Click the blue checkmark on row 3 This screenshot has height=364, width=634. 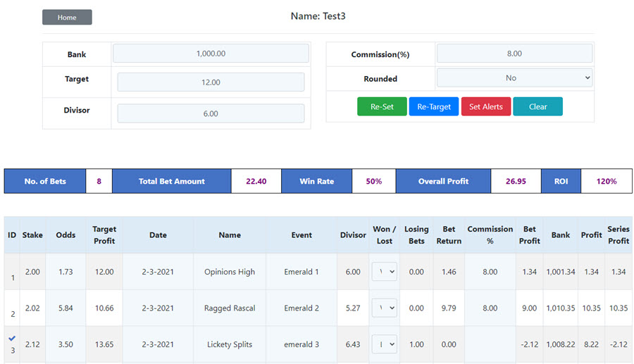12,338
